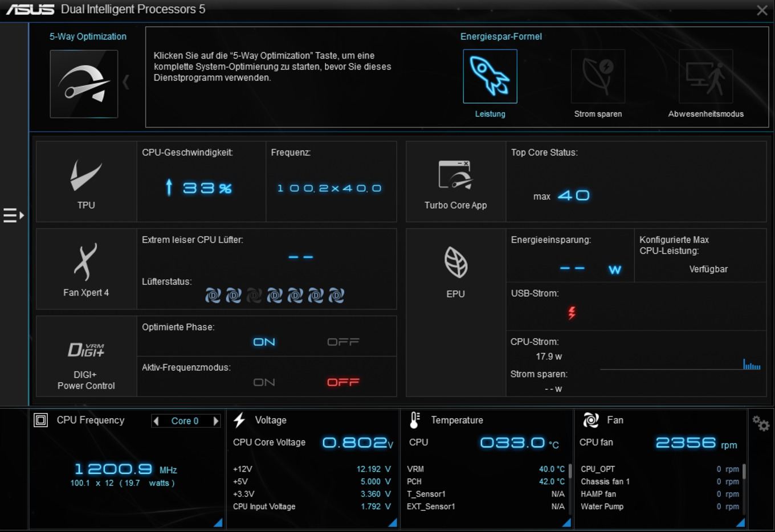Click the PCH temperature row
Viewport: 775px width, 532px height.
[486, 481]
